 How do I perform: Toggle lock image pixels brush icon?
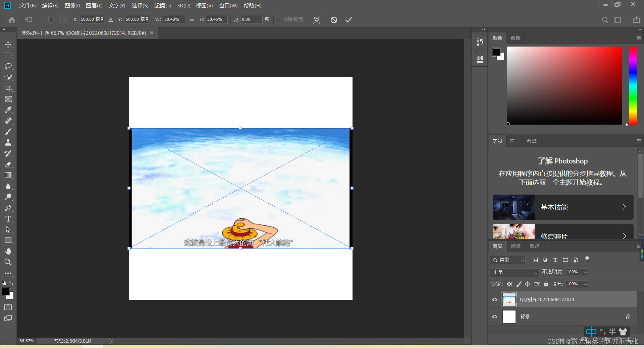(x=519, y=284)
